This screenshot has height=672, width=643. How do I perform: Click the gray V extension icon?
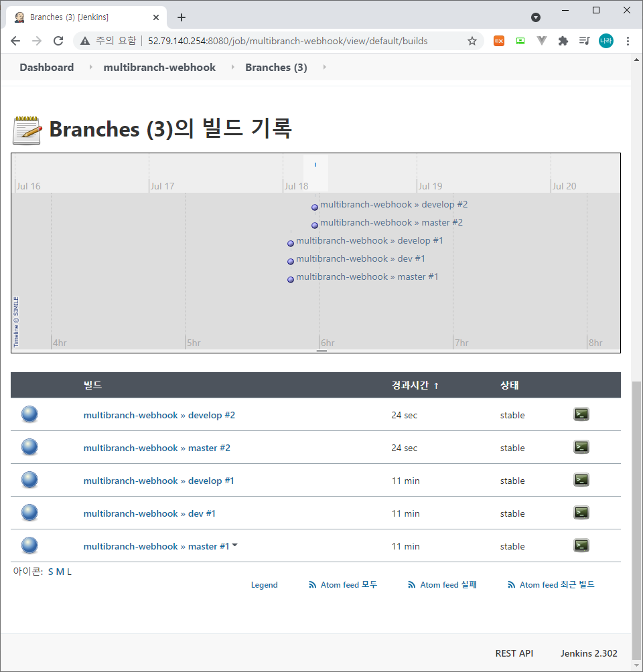[542, 41]
